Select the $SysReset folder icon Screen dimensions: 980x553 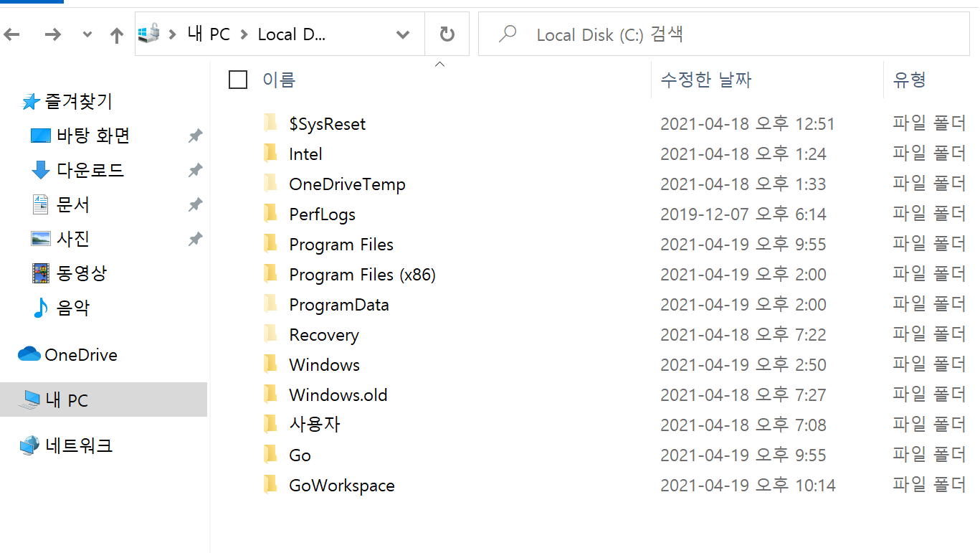tap(271, 123)
